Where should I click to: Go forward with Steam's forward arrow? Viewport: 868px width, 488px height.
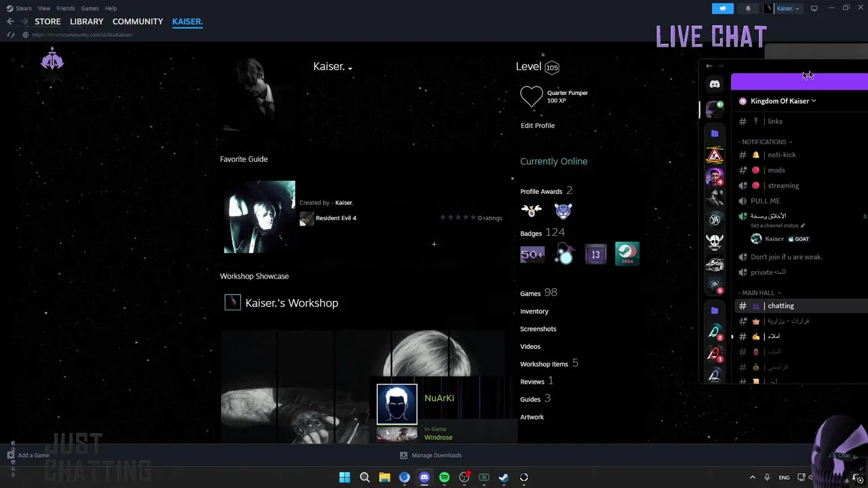(24, 22)
